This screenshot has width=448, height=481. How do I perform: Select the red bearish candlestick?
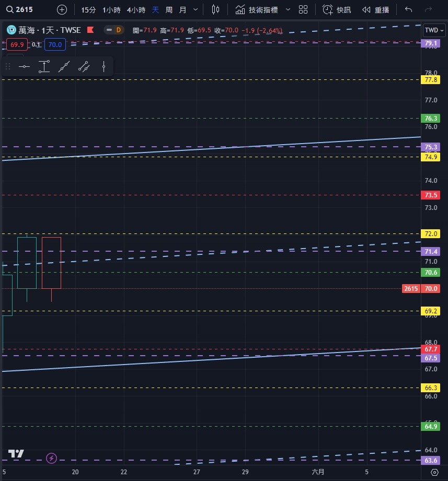coord(51,263)
